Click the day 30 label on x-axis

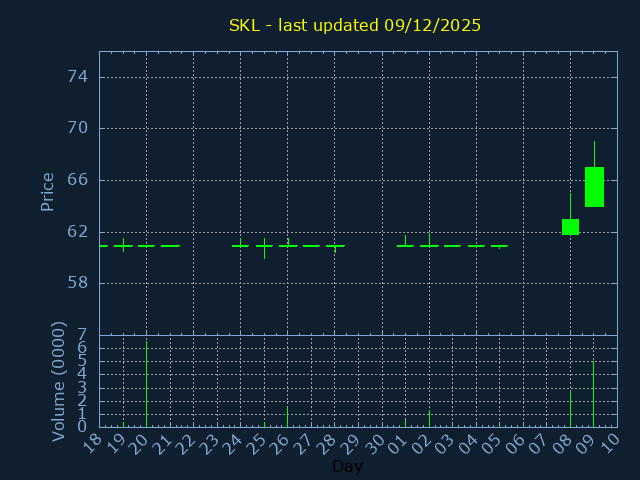point(376,443)
